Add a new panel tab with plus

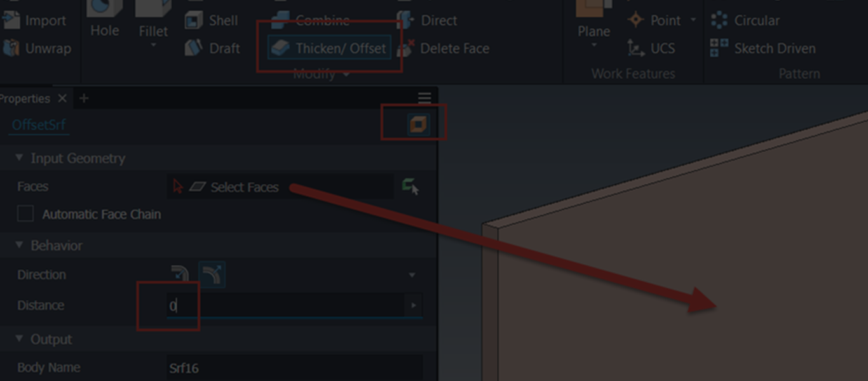tap(83, 98)
